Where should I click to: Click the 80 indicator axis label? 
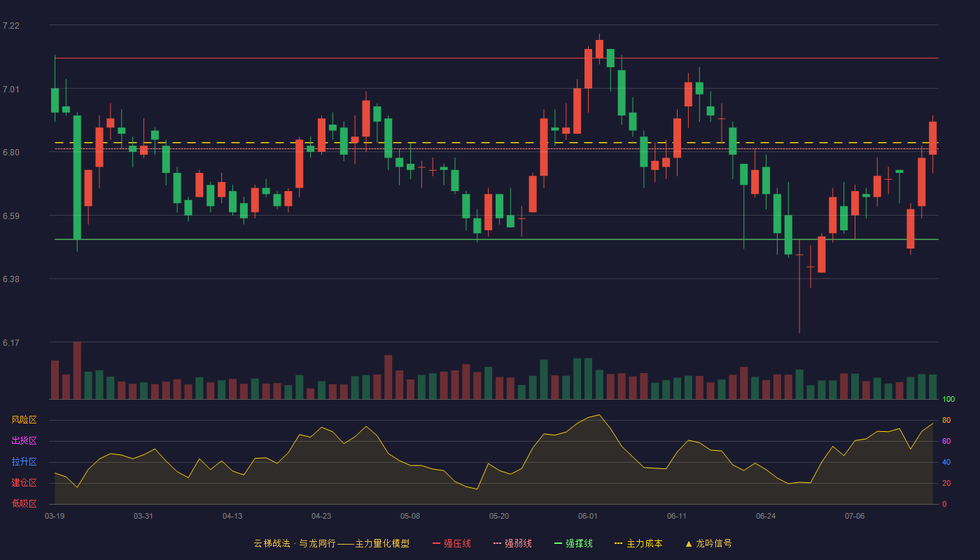(x=946, y=420)
